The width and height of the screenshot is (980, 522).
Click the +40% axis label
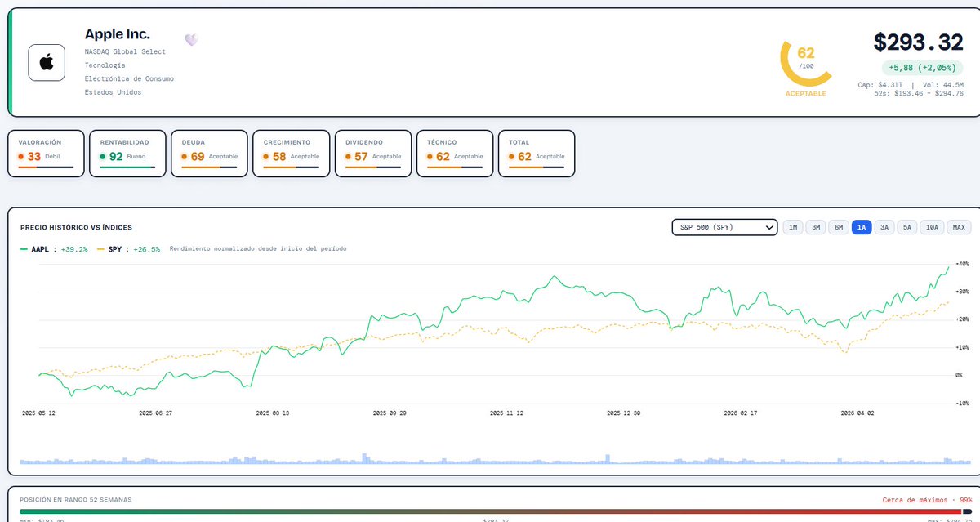point(961,264)
